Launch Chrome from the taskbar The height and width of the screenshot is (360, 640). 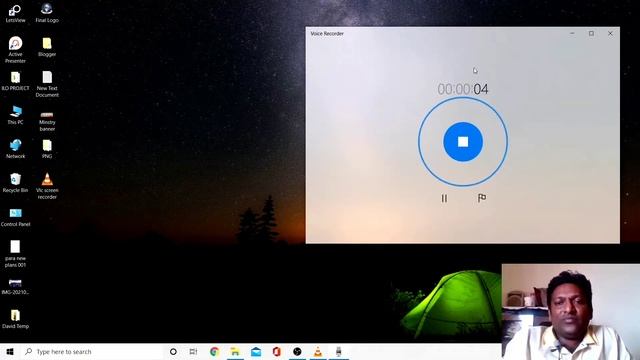(214, 351)
